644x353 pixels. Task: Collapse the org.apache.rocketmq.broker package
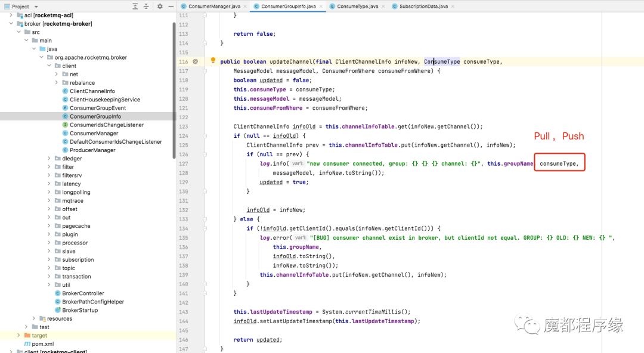click(42, 57)
